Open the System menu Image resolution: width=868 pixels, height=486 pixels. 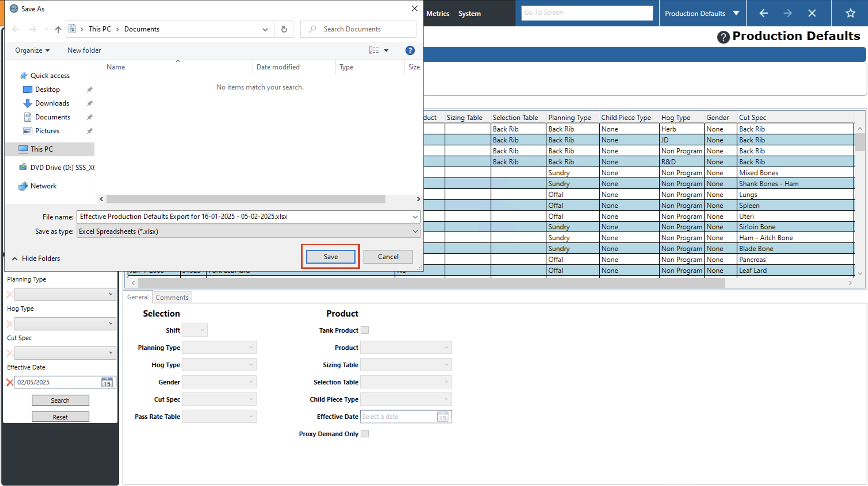tap(469, 14)
